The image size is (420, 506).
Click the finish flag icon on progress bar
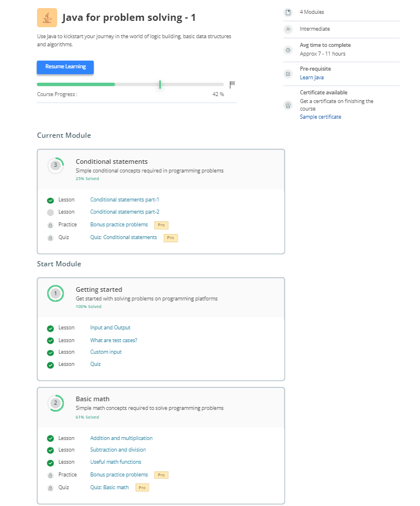click(x=232, y=84)
